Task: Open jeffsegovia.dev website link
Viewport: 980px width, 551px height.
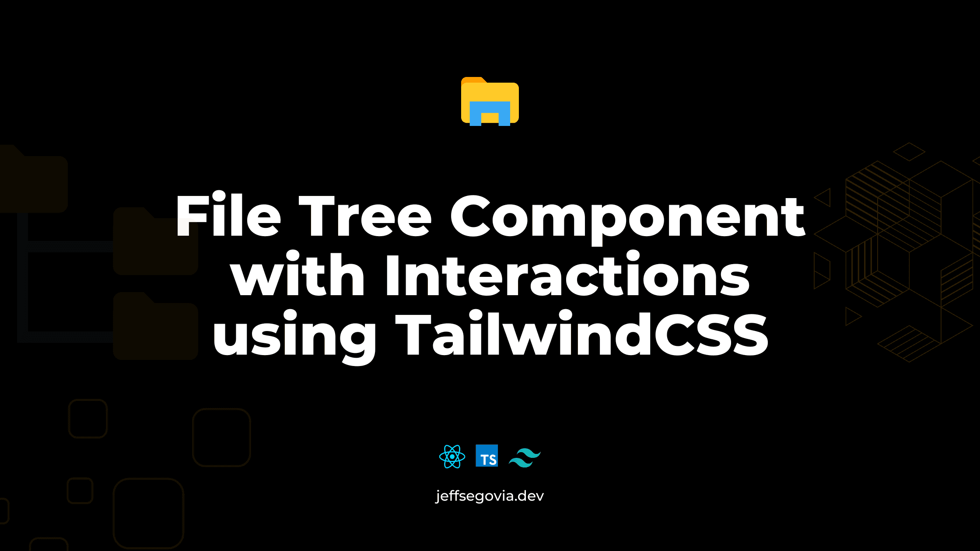Action: pyautogui.click(x=489, y=496)
